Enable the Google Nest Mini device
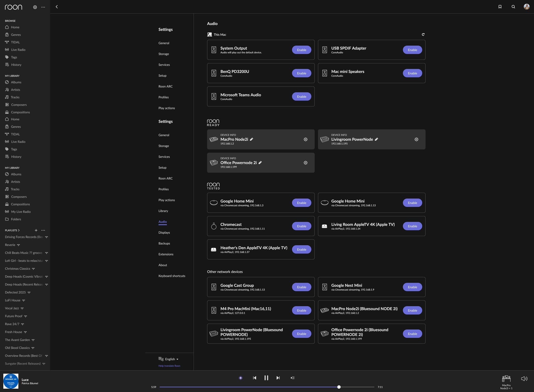Viewport: 534px width, 392px height. pos(412,287)
